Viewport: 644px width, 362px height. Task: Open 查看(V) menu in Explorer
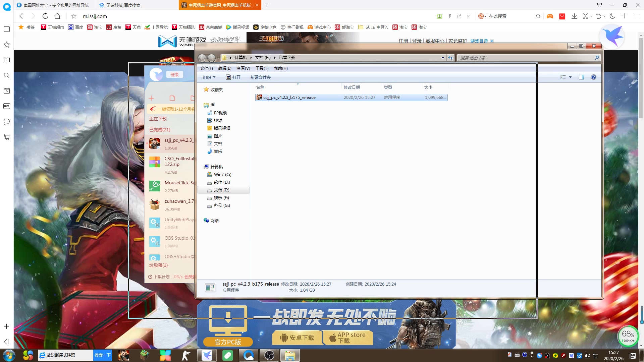tap(243, 68)
